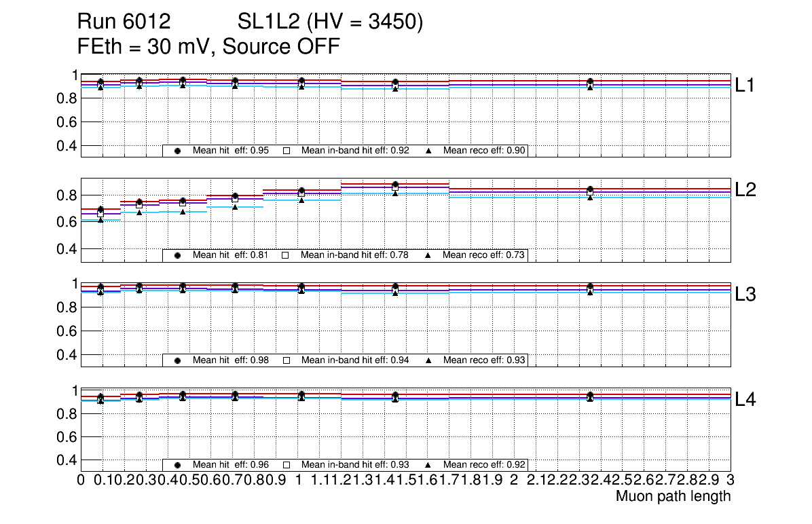The width and height of the screenshot is (812, 524).
Task: Click the 'Run 6012' title text
Action: pyautogui.click(x=124, y=22)
